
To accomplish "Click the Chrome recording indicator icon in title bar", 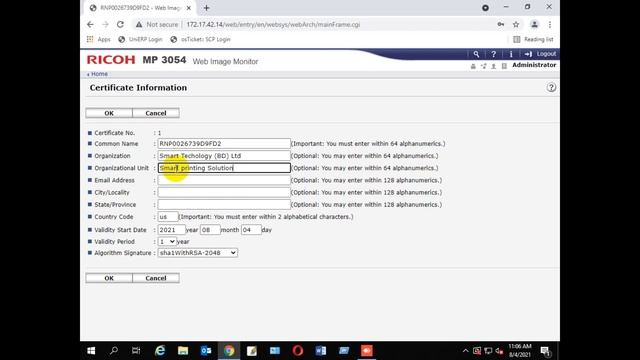I will (485, 8).
